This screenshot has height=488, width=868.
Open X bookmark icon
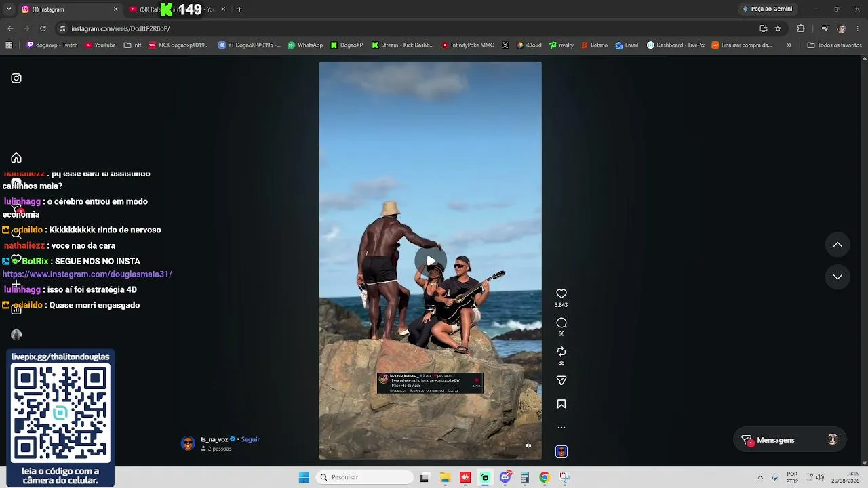point(505,45)
